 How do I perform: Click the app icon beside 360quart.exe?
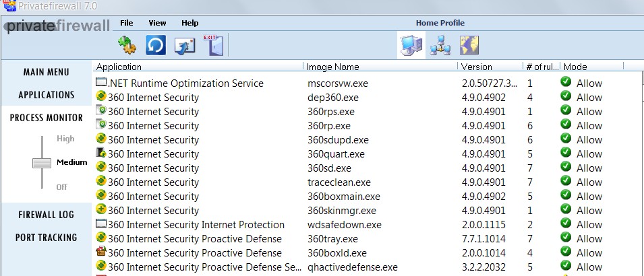tap(101, 153)
